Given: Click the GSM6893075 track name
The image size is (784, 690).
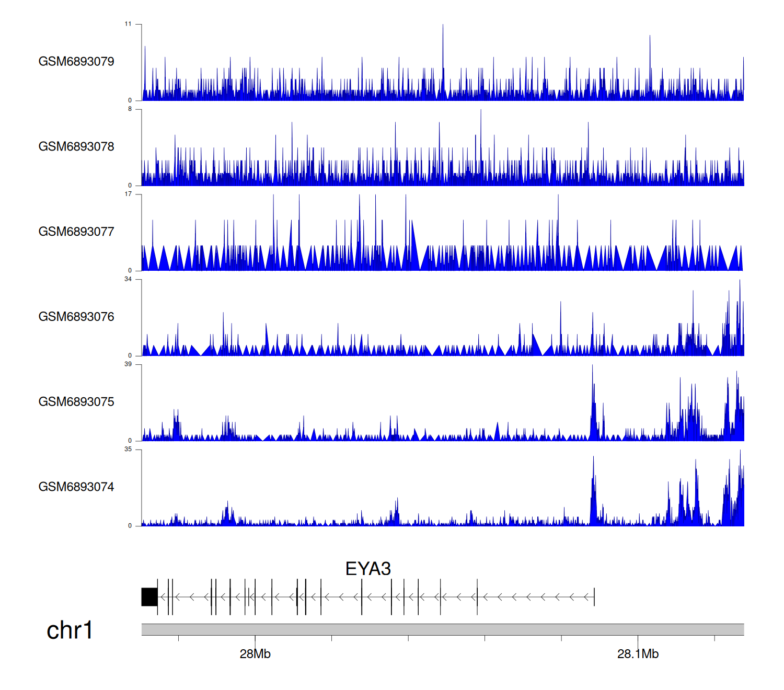Looking at the screenshot, I should click(76, 402).
